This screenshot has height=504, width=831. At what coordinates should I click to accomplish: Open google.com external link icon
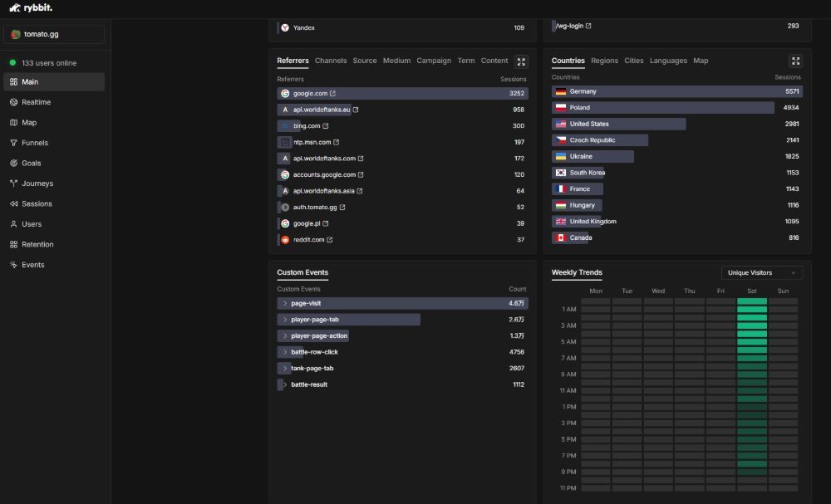tap(333, 94)
